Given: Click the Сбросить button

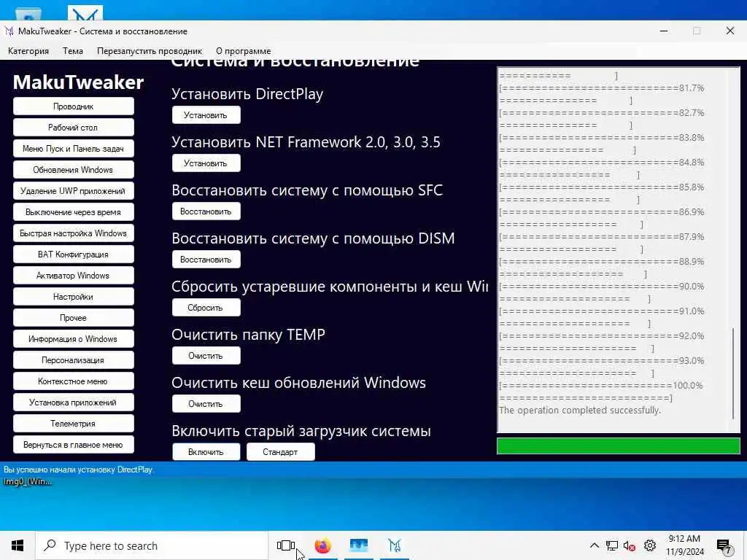Looking at the screenshot, I should tap(206, 308).
